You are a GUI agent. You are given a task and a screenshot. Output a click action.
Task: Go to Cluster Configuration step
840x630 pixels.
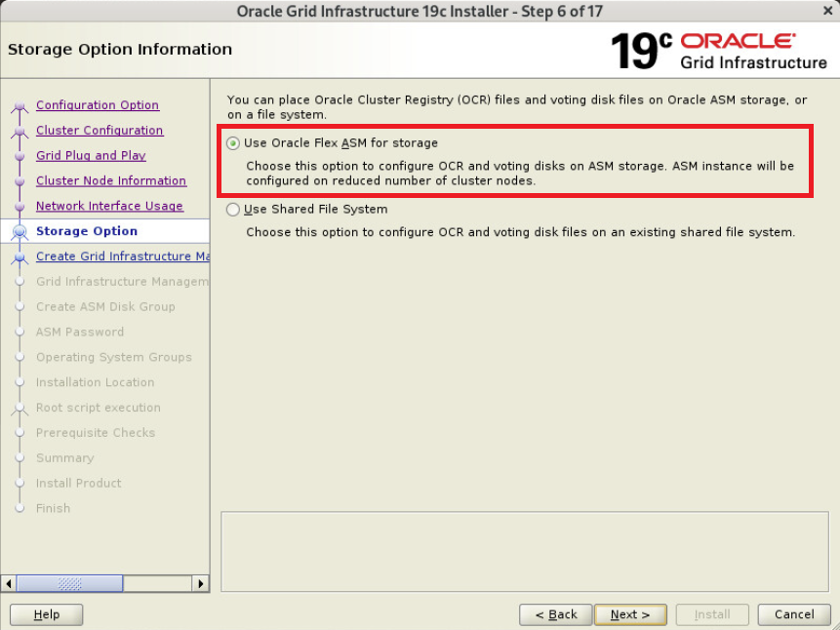[100, 130]
